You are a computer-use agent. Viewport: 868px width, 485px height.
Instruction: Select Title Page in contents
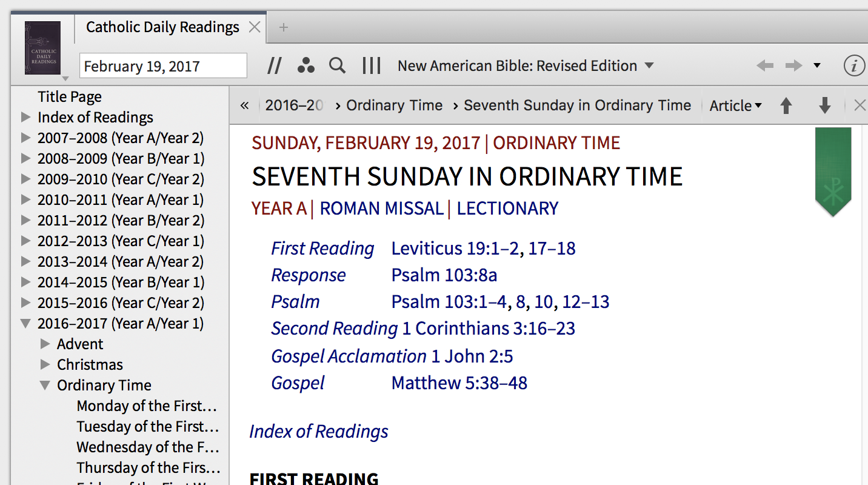click(70, 96)
